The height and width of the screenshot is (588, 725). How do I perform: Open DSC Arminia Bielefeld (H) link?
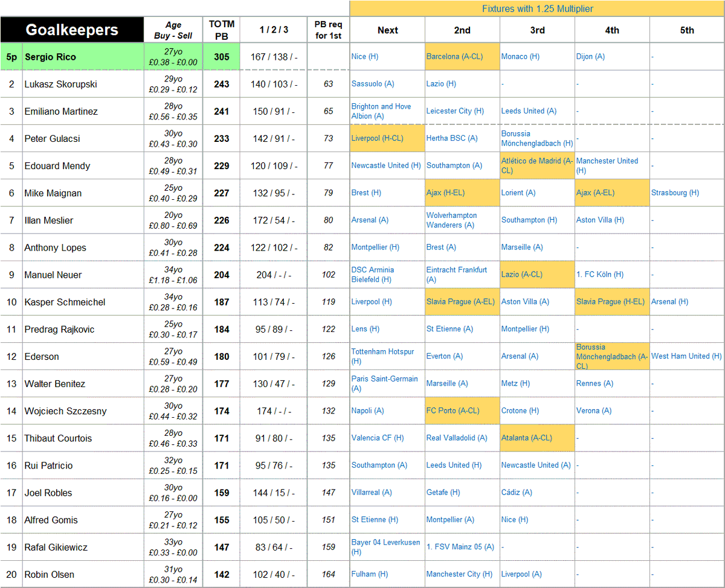coord(373,275)
